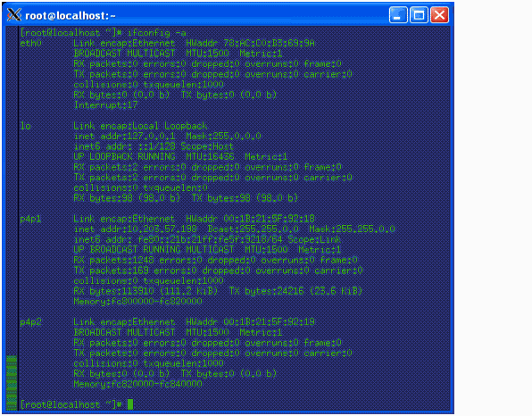Click the loopback inet addr 127.0.0.1

(124, 136)
